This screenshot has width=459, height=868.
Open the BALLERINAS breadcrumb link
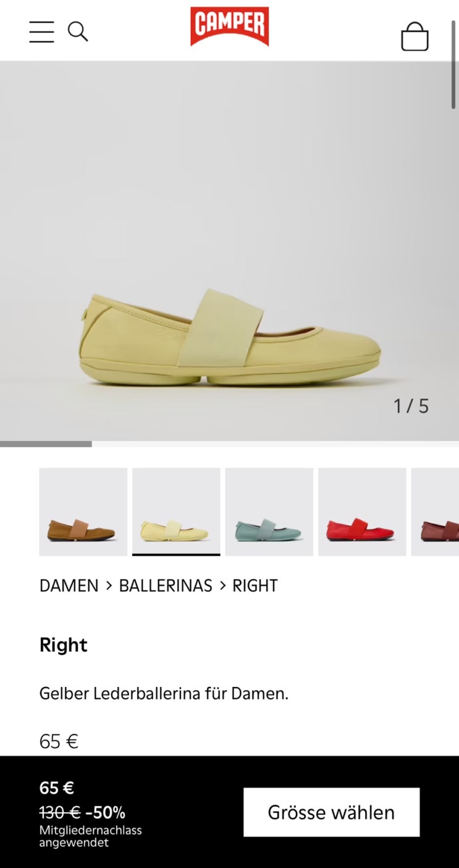pyautogui.click(x=166, y=586)
